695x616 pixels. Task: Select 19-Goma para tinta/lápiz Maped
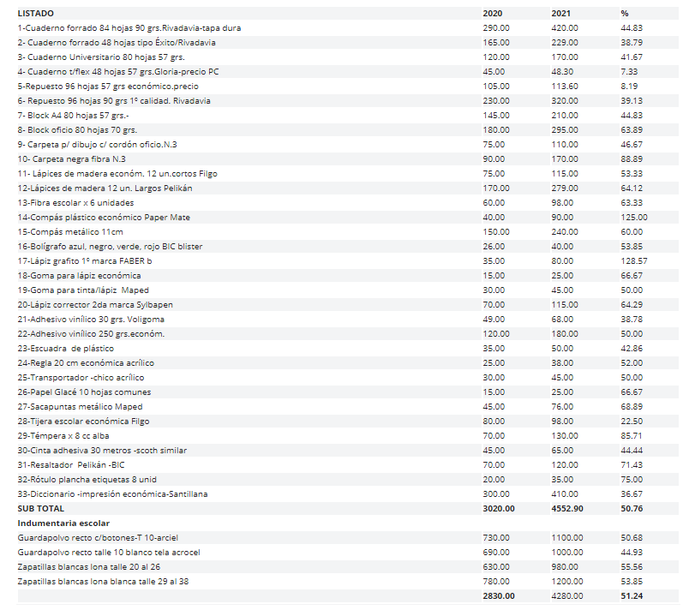(x=348, y=290)
